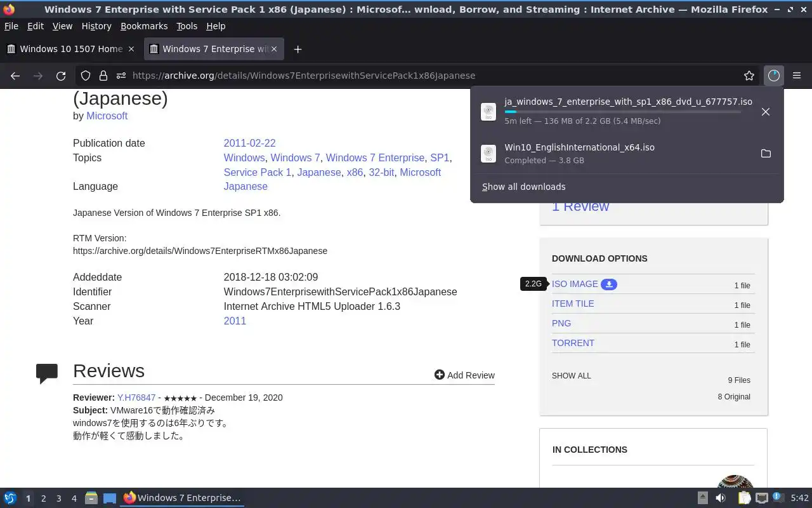Click the Firefox window button in the taskbar
This screenshot has width=812, height=508.
point(182,498)
